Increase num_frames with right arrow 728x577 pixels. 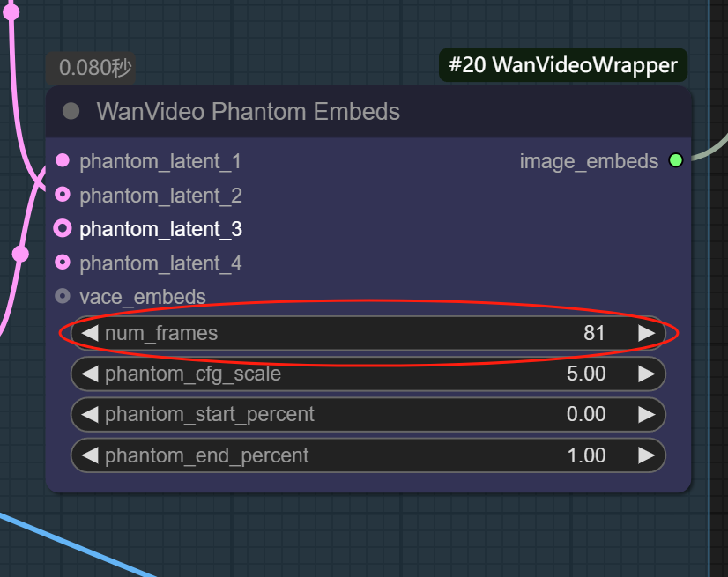click(647, 333)
